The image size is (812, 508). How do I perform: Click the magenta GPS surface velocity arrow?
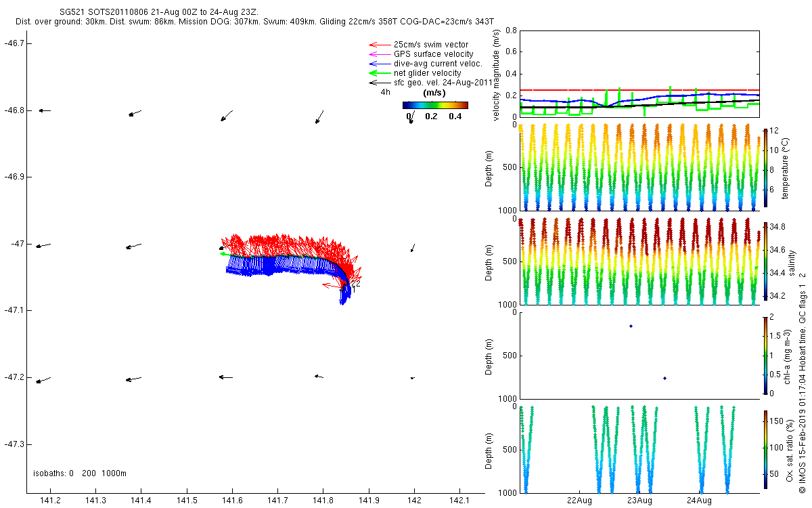coord(378,54)
